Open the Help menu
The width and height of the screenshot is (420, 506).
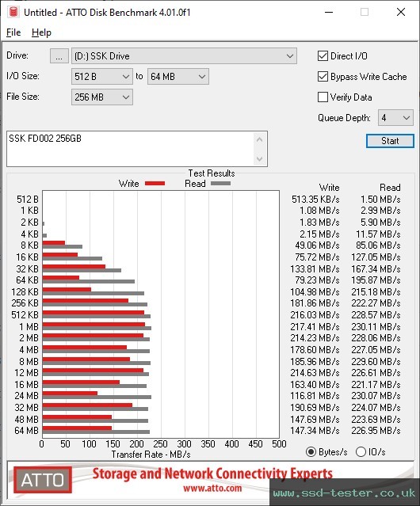pos(41,32)
